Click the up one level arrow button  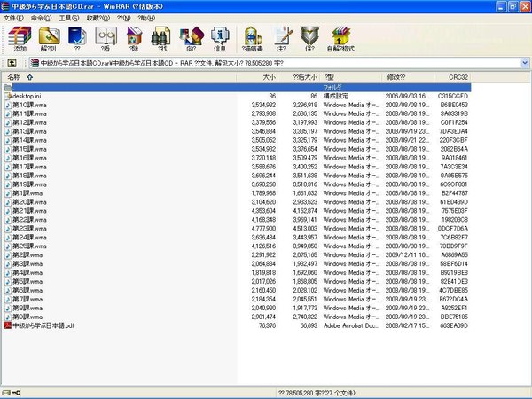tap(12, 63)
